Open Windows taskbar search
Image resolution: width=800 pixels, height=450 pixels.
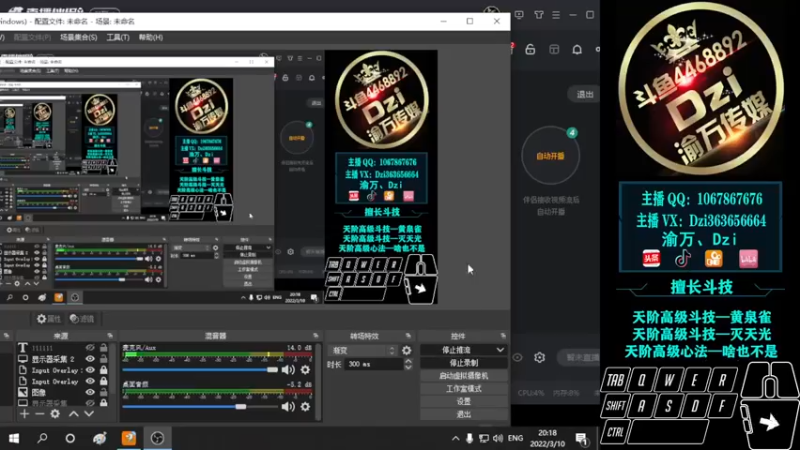pyautogui.click(x=42, y=438)
